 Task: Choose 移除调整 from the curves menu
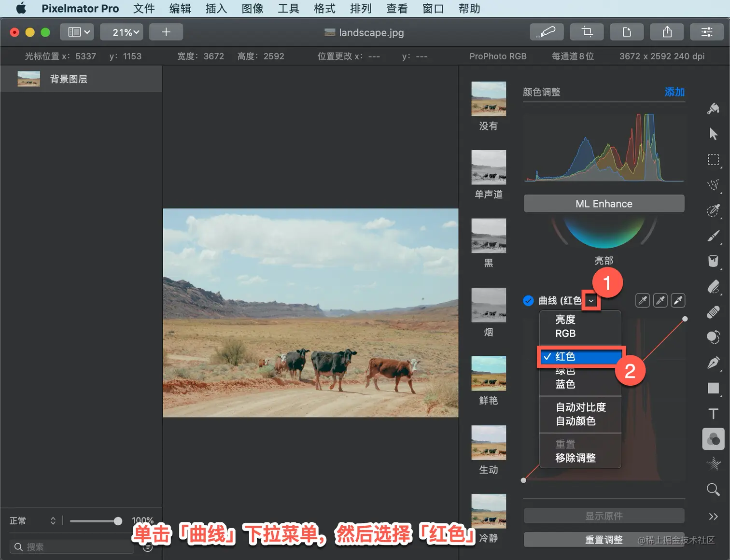(x=580, y=458)
